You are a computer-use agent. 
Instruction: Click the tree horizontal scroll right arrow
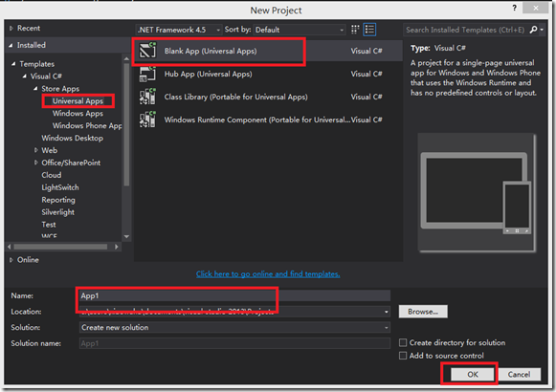[117, 247]
